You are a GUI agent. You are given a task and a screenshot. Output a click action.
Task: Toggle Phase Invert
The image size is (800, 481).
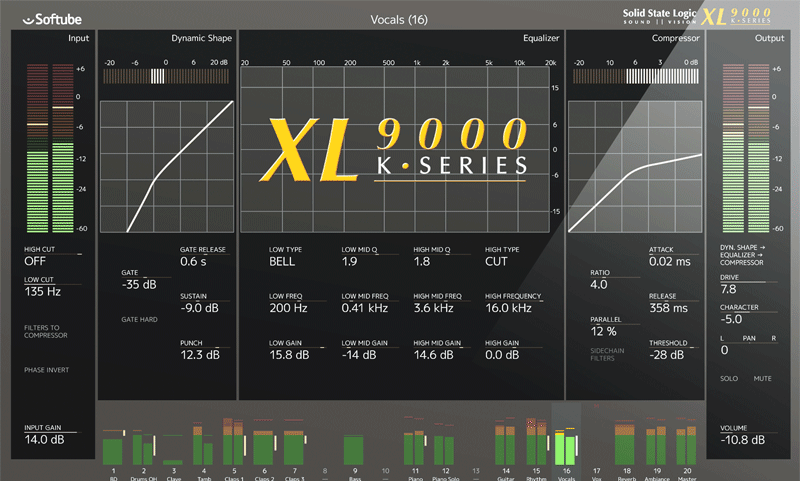tap(46, 370)
